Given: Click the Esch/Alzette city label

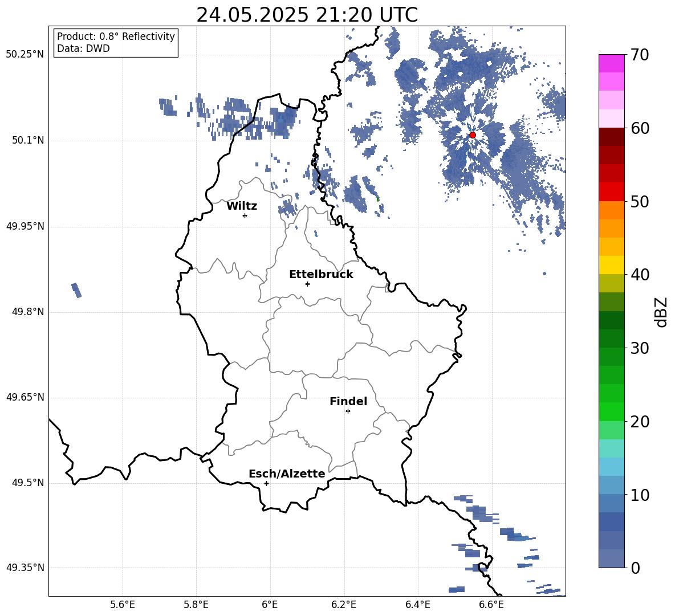Looking at the screenshot, I should pyautogui.click(x=287, y=474).
